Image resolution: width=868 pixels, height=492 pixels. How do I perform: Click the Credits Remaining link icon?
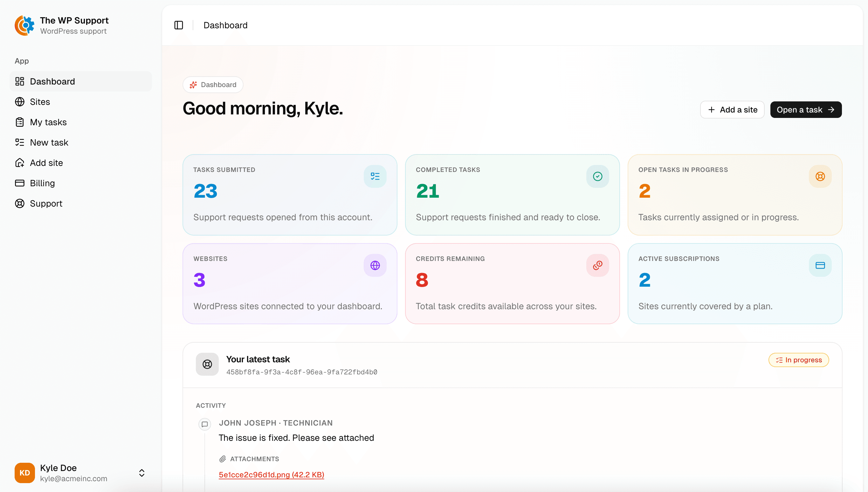coord(597,265)
